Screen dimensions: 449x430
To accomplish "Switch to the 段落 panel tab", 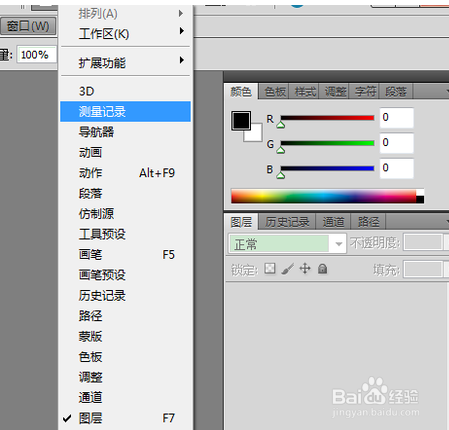I will [x=396, y=91].
